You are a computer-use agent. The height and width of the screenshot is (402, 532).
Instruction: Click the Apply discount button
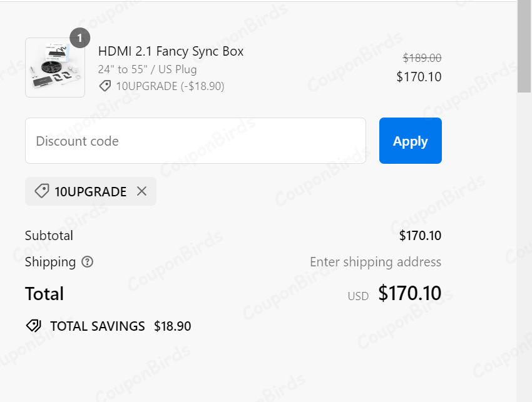[x=410, y=141]
